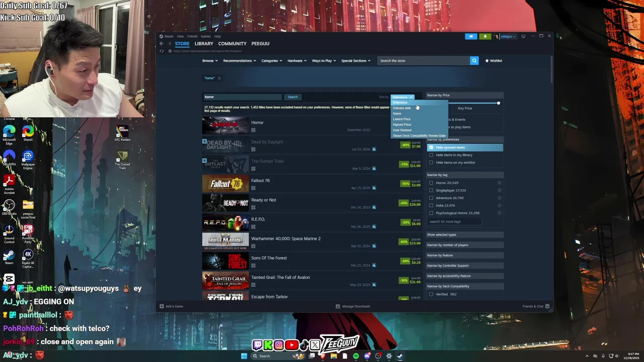644x362 pixels.
Task: Open Spotify from the taskbar
Action: click(356, 356)
